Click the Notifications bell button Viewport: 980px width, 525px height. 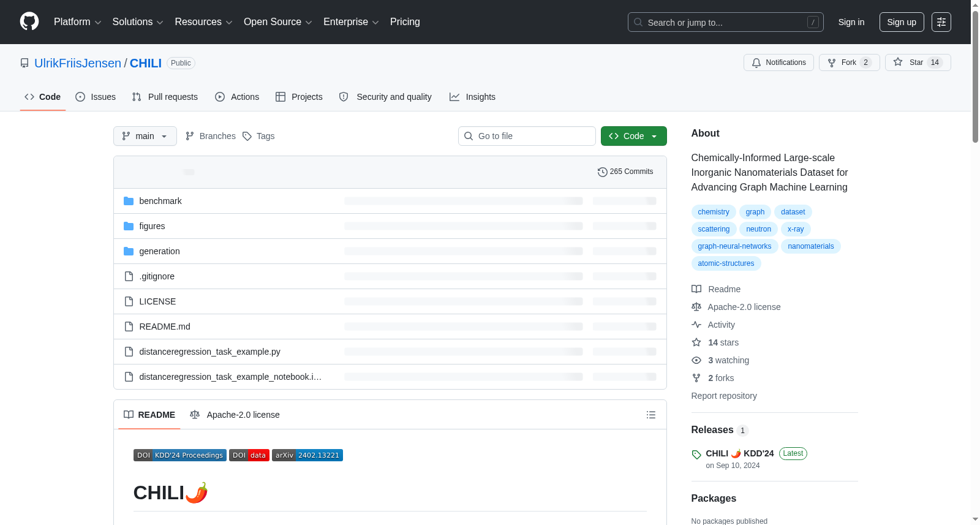click(x=778, y=62)
